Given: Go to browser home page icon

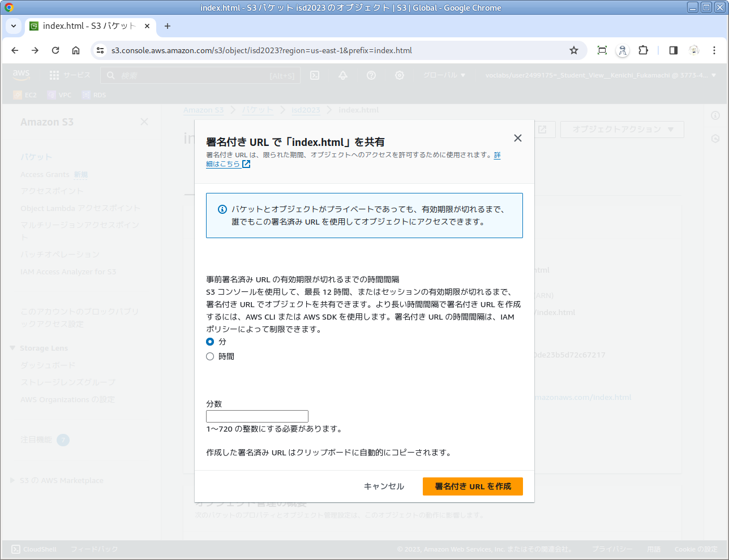Looking at the screenshot, I should [x=76, y=50].
